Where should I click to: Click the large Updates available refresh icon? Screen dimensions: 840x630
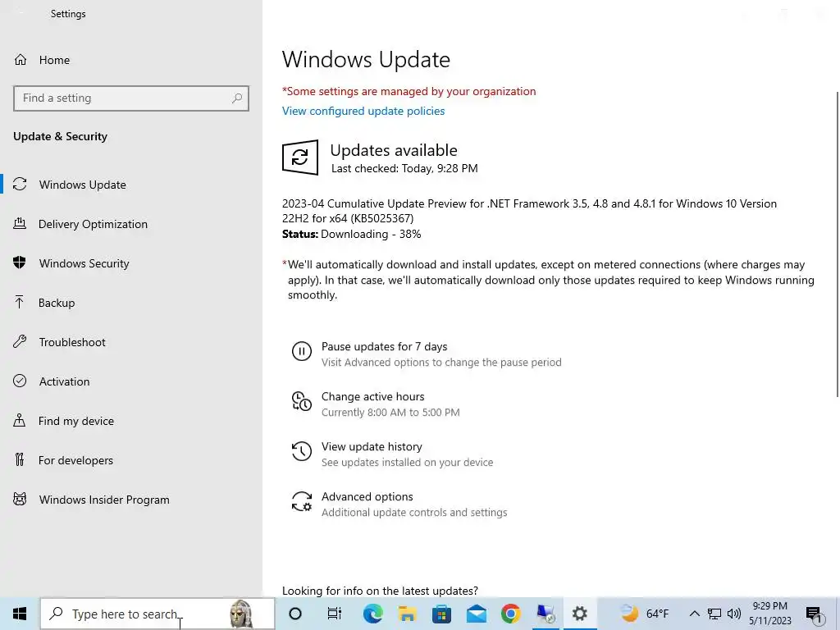coord(300,157)
